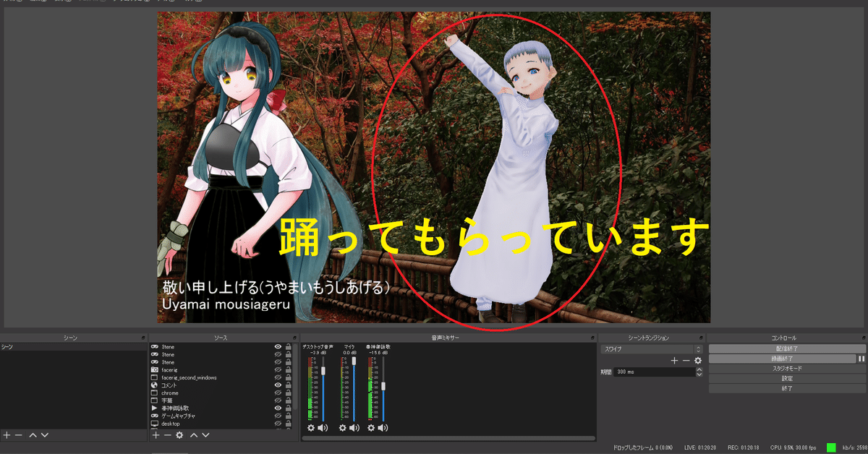This screenshot has height=454, width=868.
Task: Move the scene up in the シーン panel
Action: (x=33, y=435)
